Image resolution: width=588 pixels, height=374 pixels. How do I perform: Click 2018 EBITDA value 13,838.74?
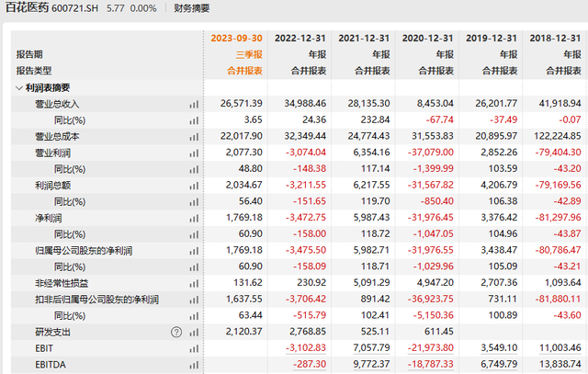(560, 364)
